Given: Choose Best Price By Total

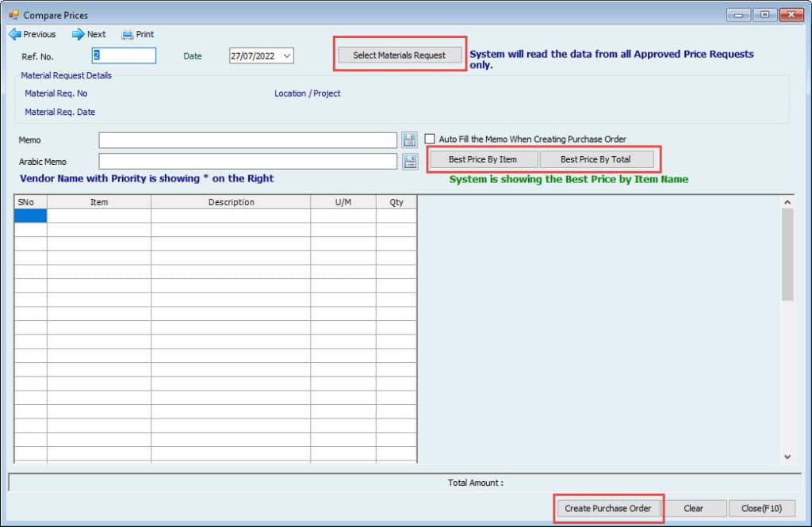Looking at the screenshot, I should tap(596, 159).
